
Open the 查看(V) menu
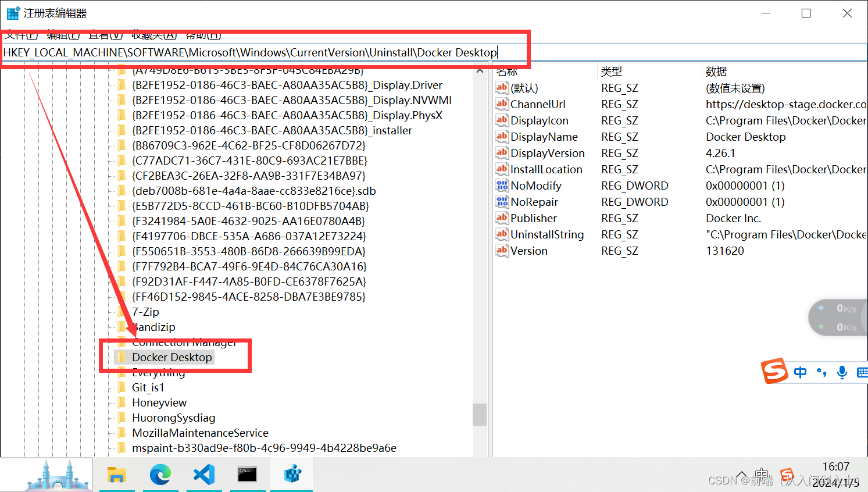click(106, 35)
